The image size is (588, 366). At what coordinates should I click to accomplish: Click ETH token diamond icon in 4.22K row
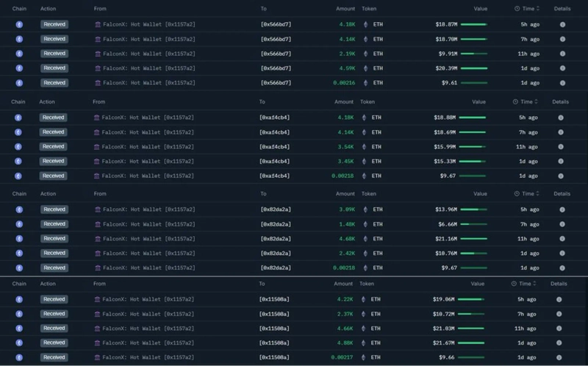pyautogui.click(x=363, y=299)
